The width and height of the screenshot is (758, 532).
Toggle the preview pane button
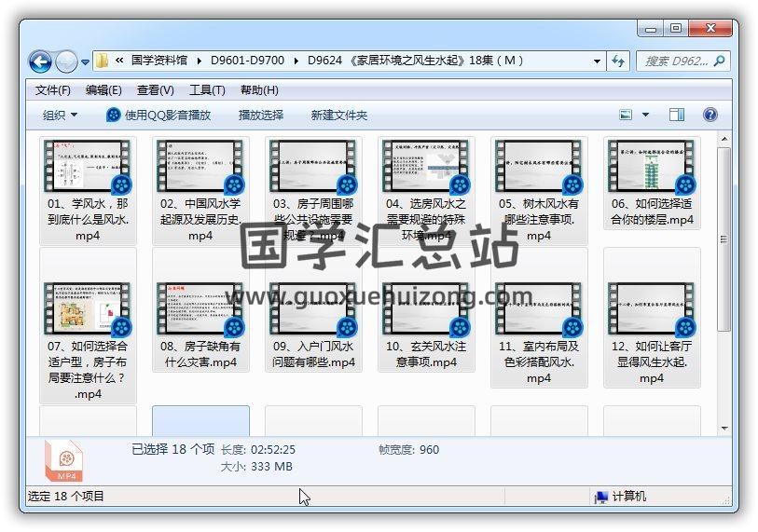(x=676, y=115)
